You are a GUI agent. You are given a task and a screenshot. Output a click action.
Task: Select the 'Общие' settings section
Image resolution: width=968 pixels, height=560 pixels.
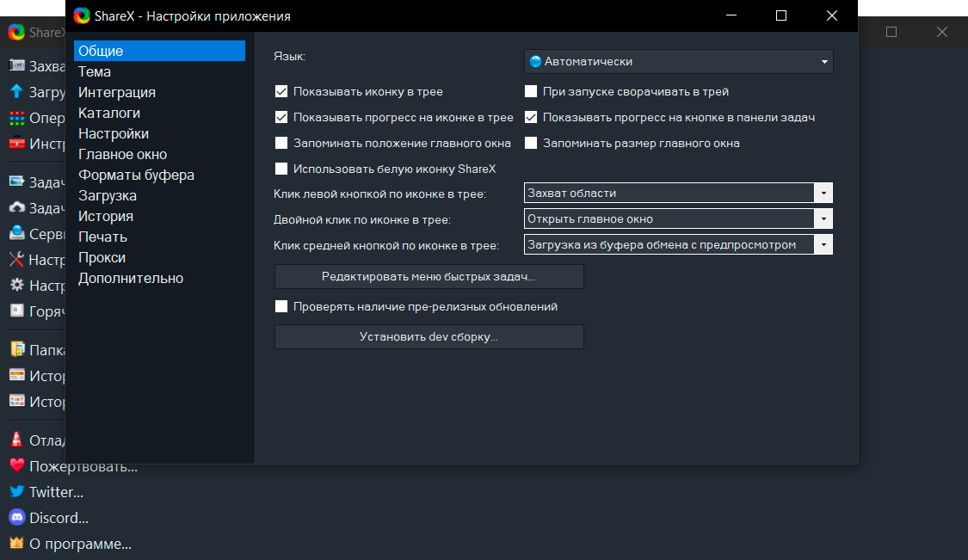[x=159, y=51]
